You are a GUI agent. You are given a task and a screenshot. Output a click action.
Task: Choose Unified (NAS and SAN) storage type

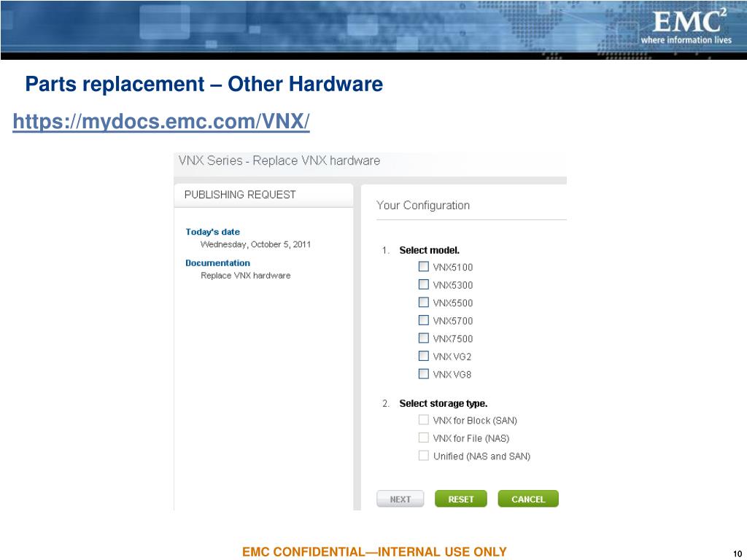[x=424, y=455]
